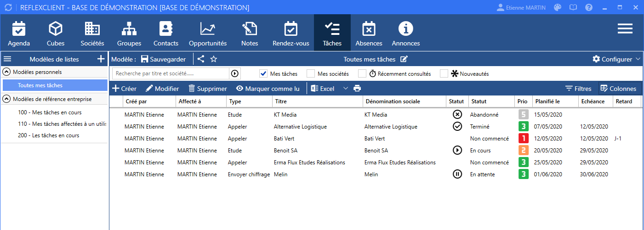Image resolution: width=644 pixels, height=230 pixels.
Task: Click the help question mark icon
Action: point(588,7)
